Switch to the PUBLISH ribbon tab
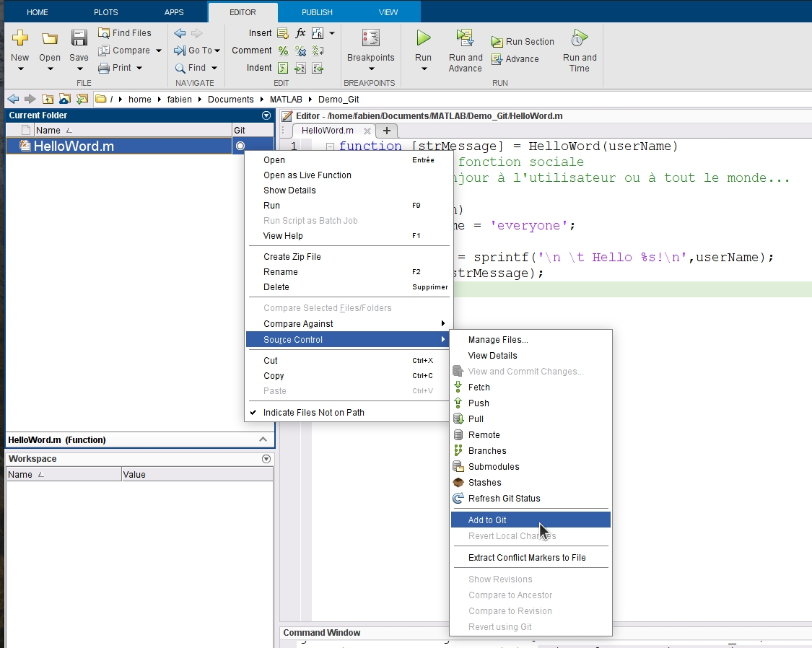The height and width of the screenshot is (648, 812). point(317,12)
